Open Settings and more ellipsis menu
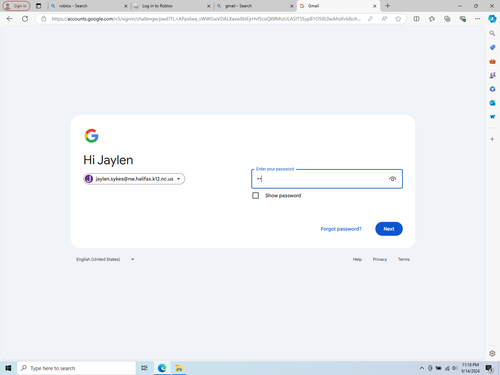500x375 pixels. click(x=478, y=19)
